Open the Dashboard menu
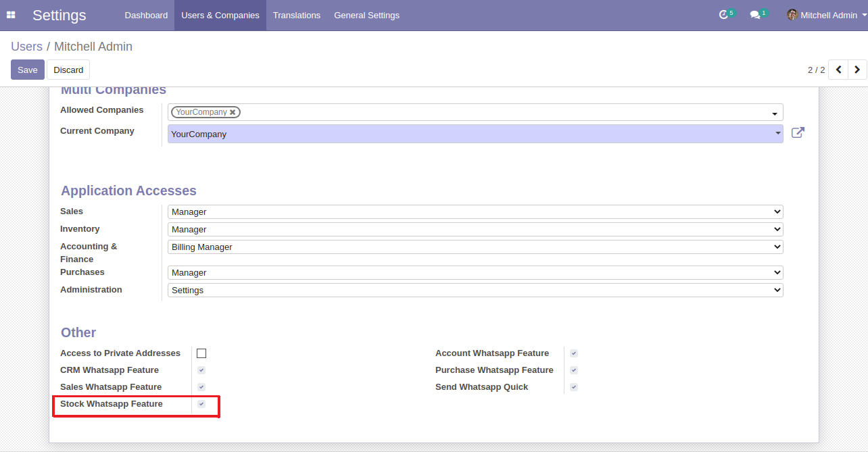Viewport: 868px width, 452px height. pos(146,15)
